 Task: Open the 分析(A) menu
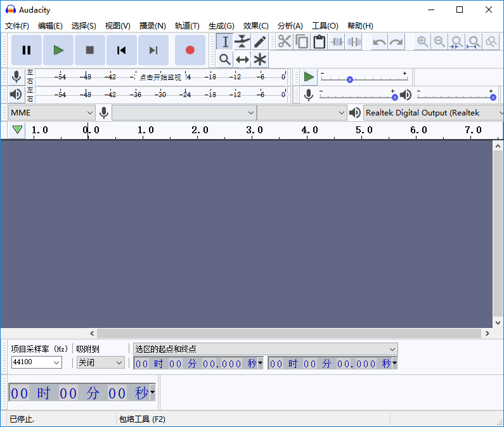[290, 26]
